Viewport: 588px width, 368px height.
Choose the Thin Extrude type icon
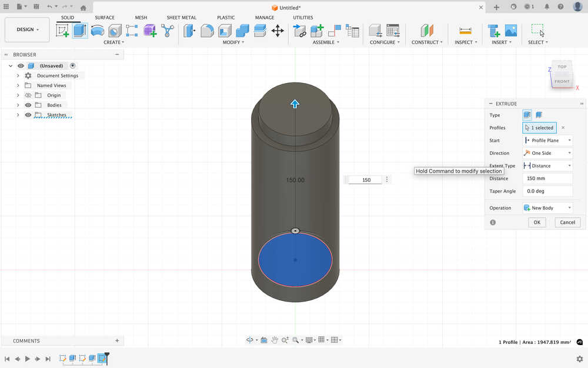[539, 115]
